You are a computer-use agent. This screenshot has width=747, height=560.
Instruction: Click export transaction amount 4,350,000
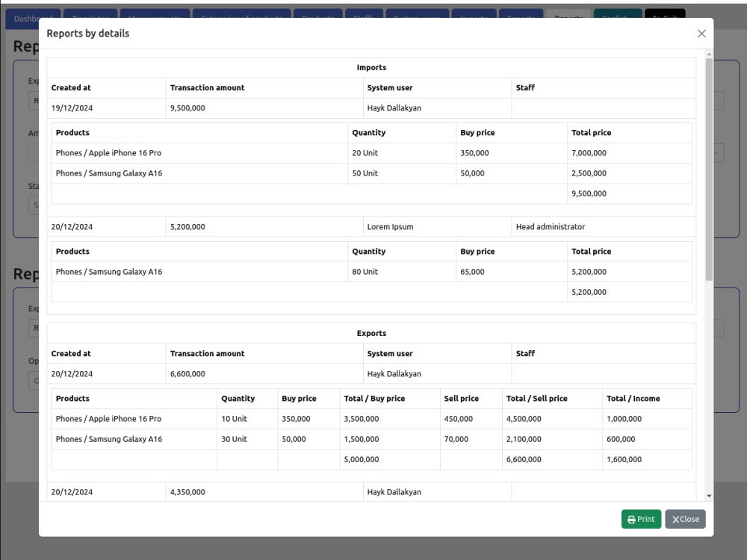pyautogui.click(x=187, y=492)
